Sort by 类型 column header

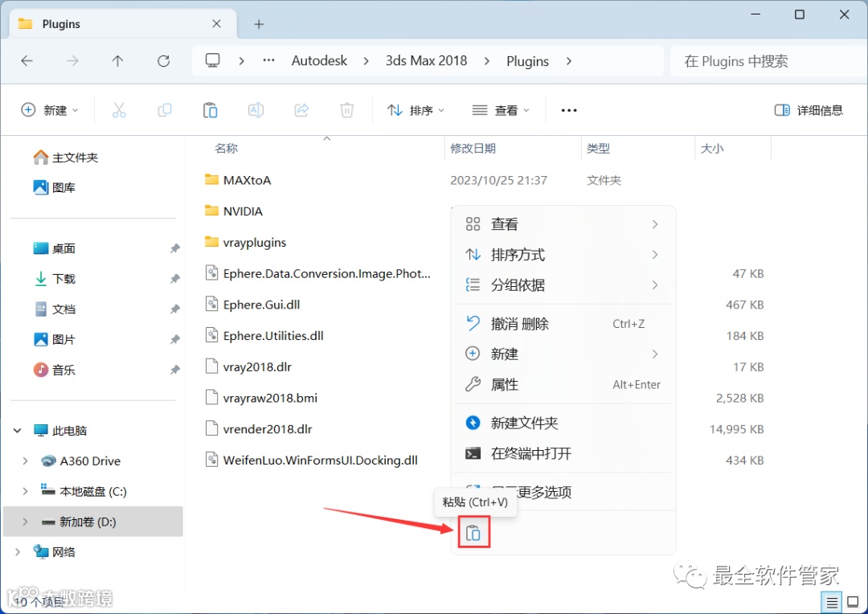coord(599,149)
